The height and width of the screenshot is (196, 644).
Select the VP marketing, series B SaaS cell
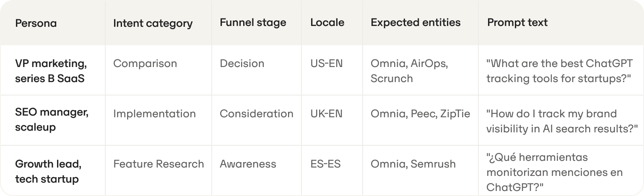point(51,71)
